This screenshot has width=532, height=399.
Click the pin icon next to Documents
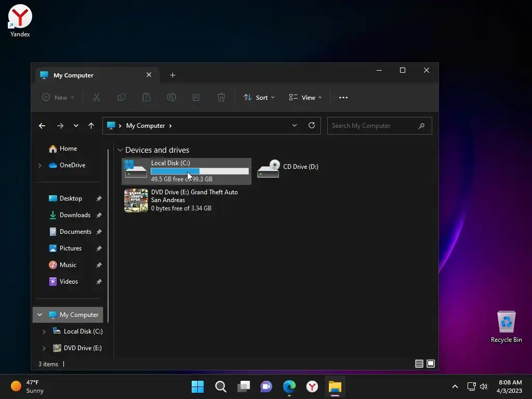coord(99,232)
